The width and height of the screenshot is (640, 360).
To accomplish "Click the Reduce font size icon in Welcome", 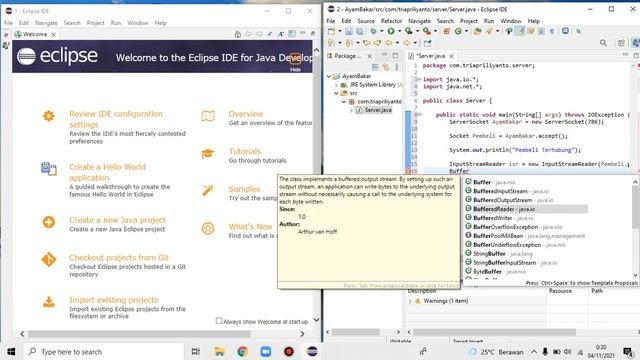I will point(270,34).
